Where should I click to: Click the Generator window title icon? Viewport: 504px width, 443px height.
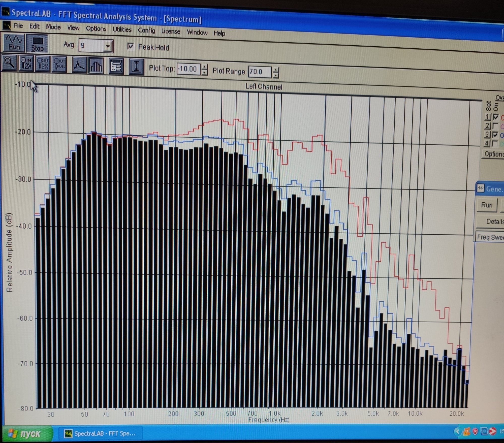coord(480,188)
